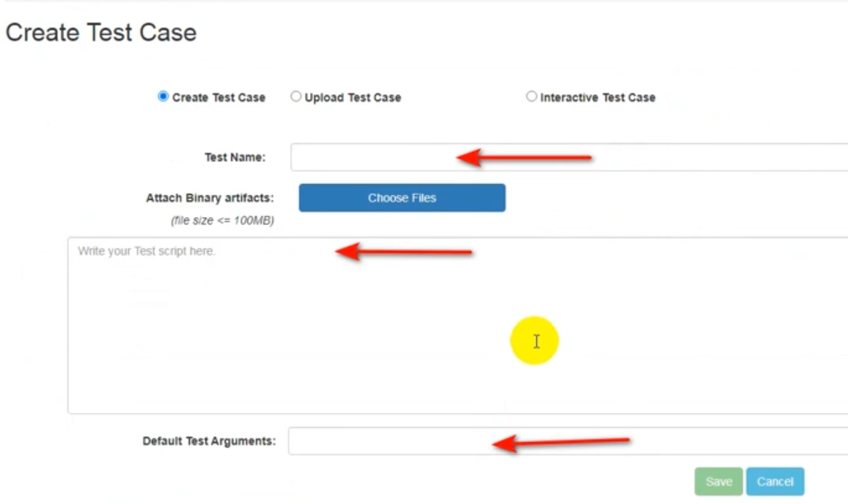Open file picker with Choose Files button
Image resolution: width=848 pixels, height=504 pixels.
[402, 198]
